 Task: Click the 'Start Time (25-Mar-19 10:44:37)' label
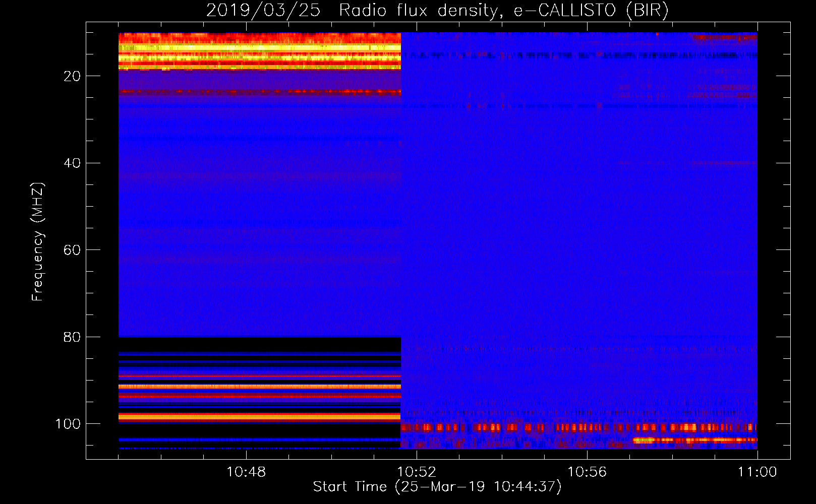[x=437, y=487]
